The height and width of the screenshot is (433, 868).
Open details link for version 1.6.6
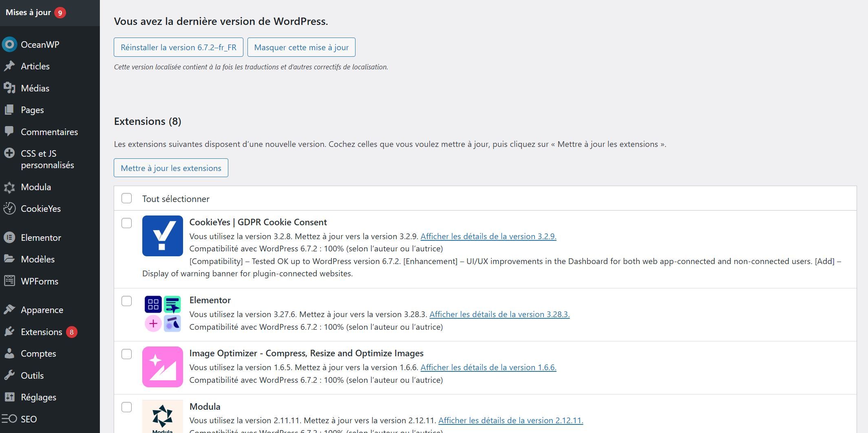[x=488, y=367]
